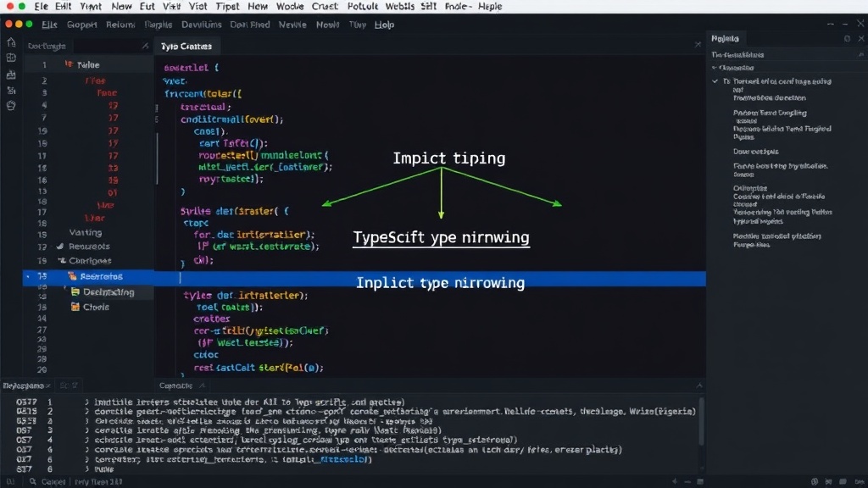Select the 'Twlue' root tree item
This screenshot has width=868, height=488.
click(x=88, y=64)
